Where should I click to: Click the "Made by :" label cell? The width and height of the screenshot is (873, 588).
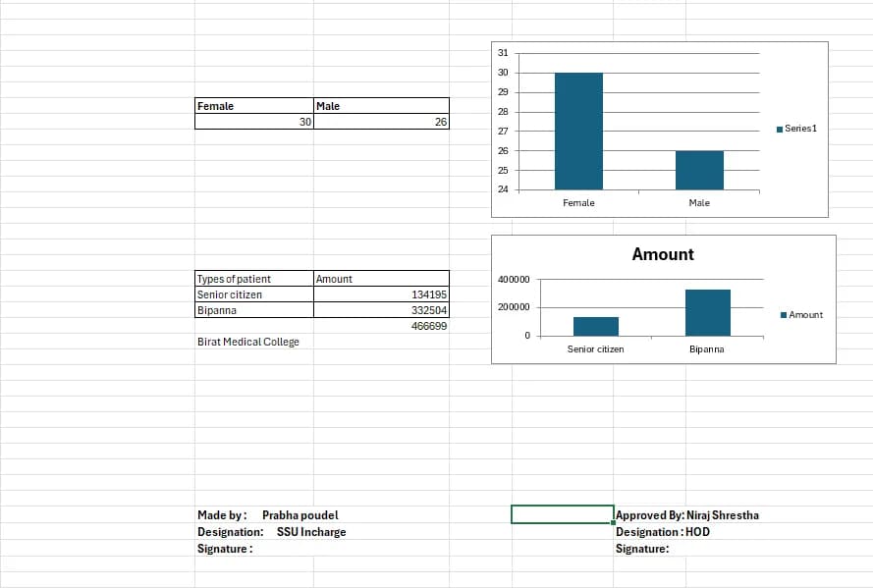tap(222, 515)
